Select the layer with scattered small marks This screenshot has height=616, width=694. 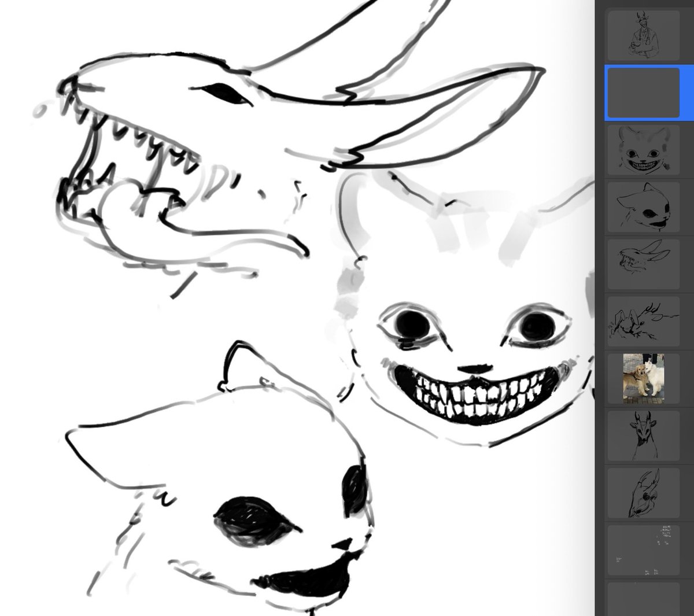(x=643, y=550)
